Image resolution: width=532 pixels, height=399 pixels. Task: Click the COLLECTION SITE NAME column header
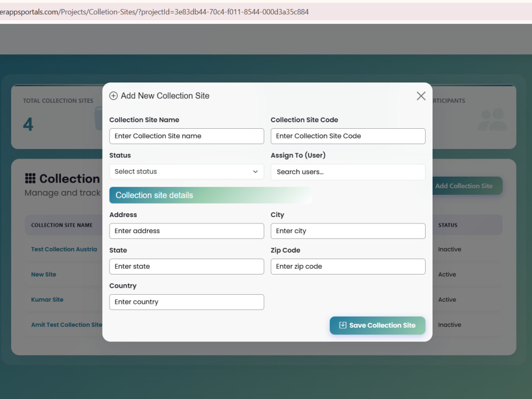coord(62,225)
